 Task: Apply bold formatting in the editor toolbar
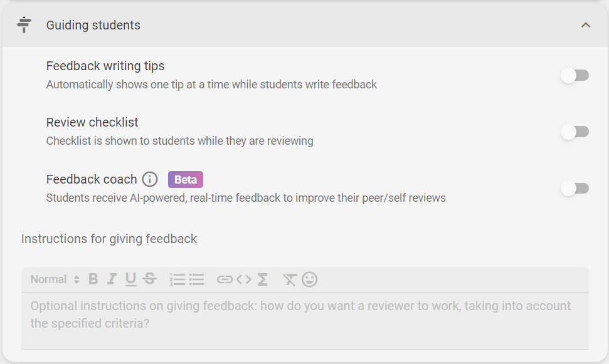93,279
